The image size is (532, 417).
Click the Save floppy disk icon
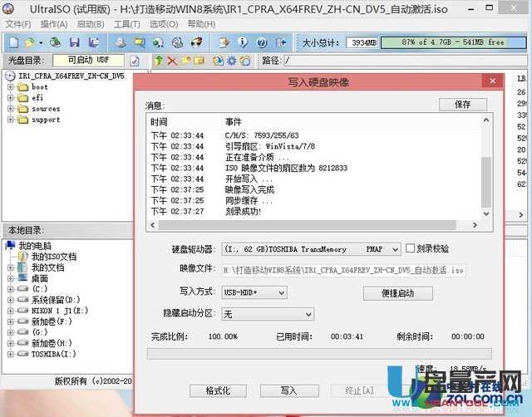(x=74, y=42)
